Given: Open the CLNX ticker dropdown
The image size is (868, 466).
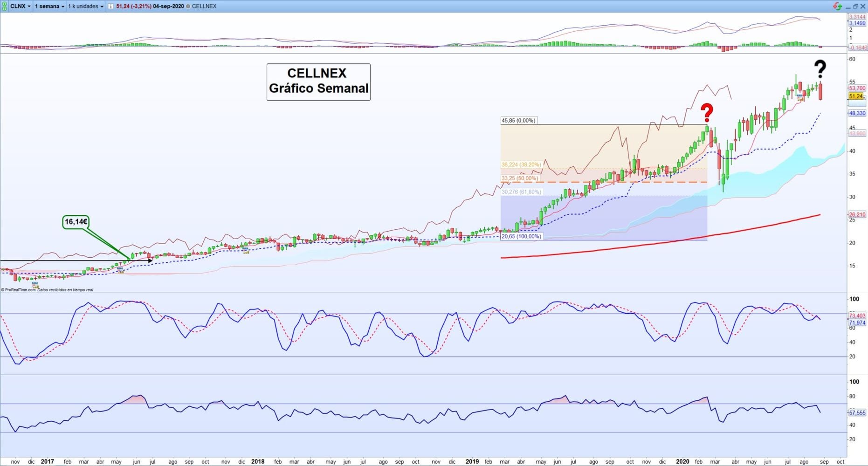Looking at the screenshot, I should coord(21,7).
